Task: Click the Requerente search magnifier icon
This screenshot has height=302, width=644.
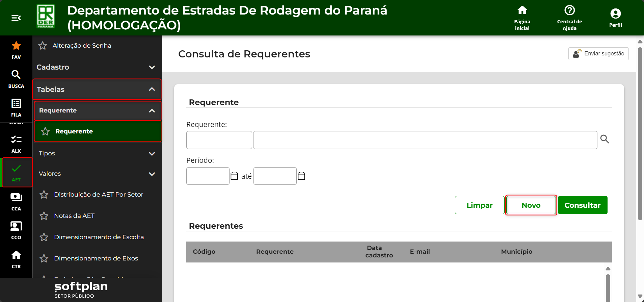Action: click(x=605, y=139)
